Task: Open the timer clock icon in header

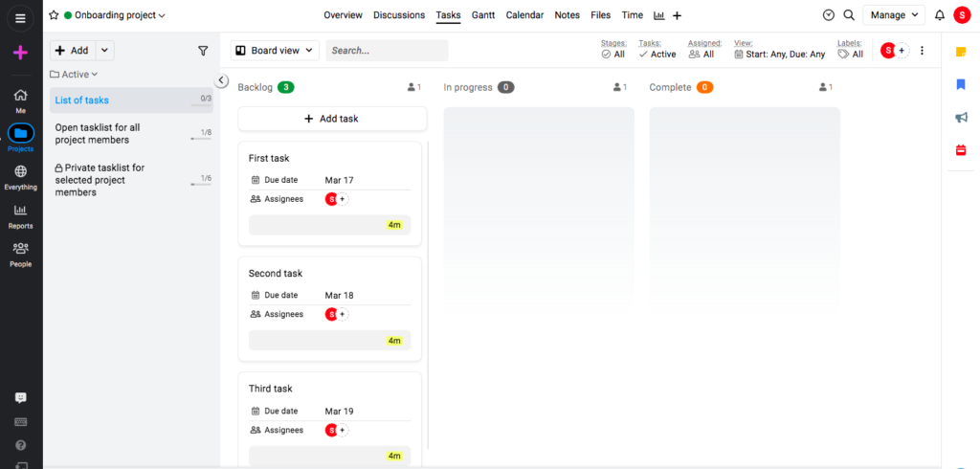Action: click(829, 15)
